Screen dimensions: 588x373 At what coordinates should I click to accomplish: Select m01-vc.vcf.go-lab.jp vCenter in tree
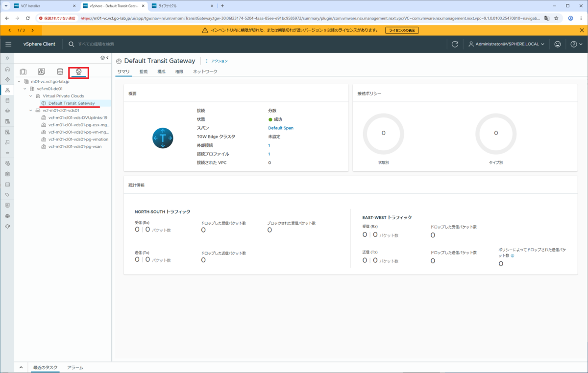(x=50, y=82)
